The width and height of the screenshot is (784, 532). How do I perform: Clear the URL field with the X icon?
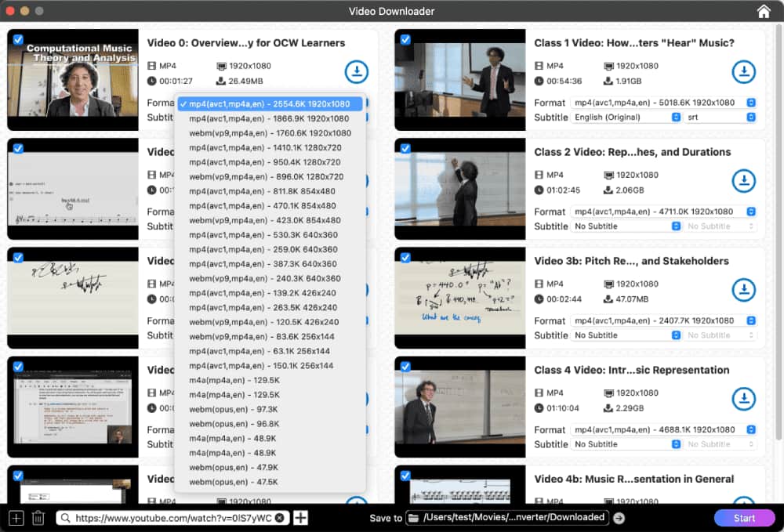pos(280,518)
